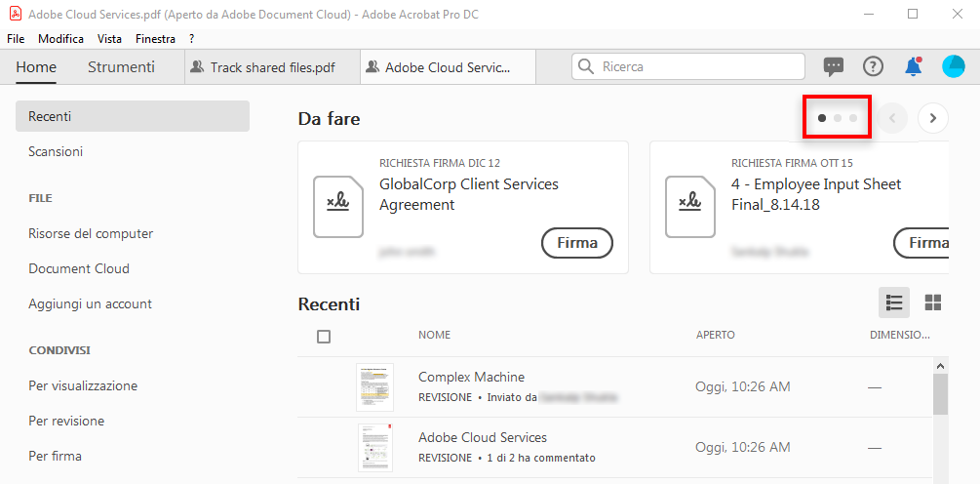Click the help question mark icon
The width and height of the screenshot is (980, 484).
[x=873, y=66]
